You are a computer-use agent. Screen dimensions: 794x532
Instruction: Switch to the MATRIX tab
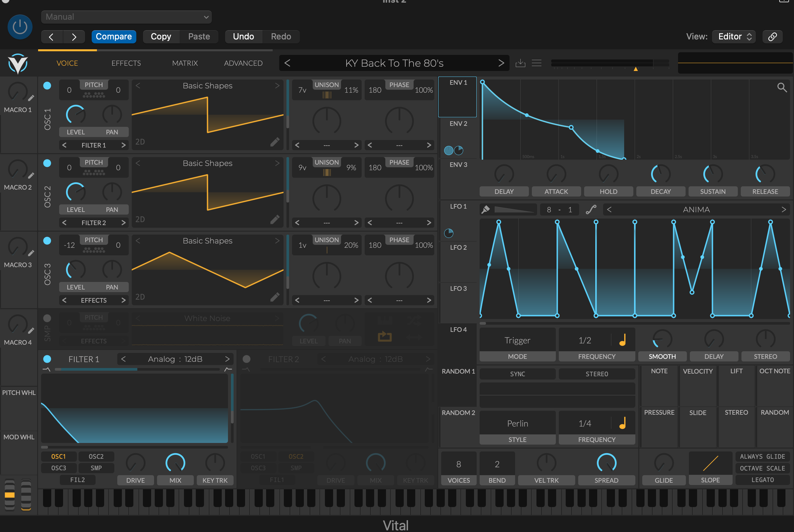click(185, 63)
